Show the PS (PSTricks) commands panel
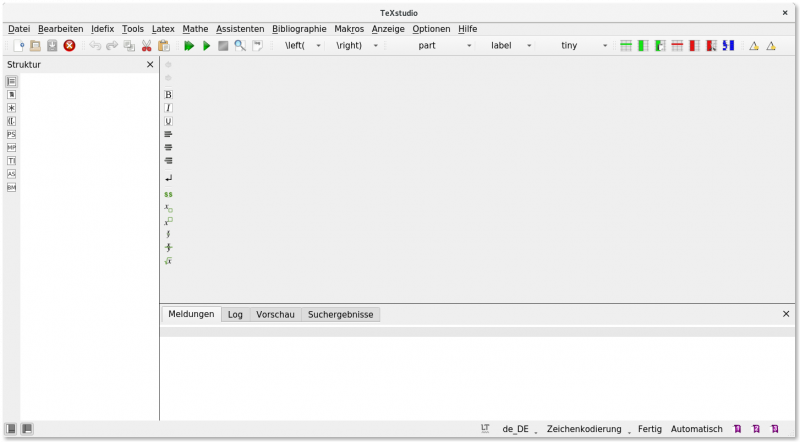This screenshot has height=442, width=800. (x=11, y=135)
